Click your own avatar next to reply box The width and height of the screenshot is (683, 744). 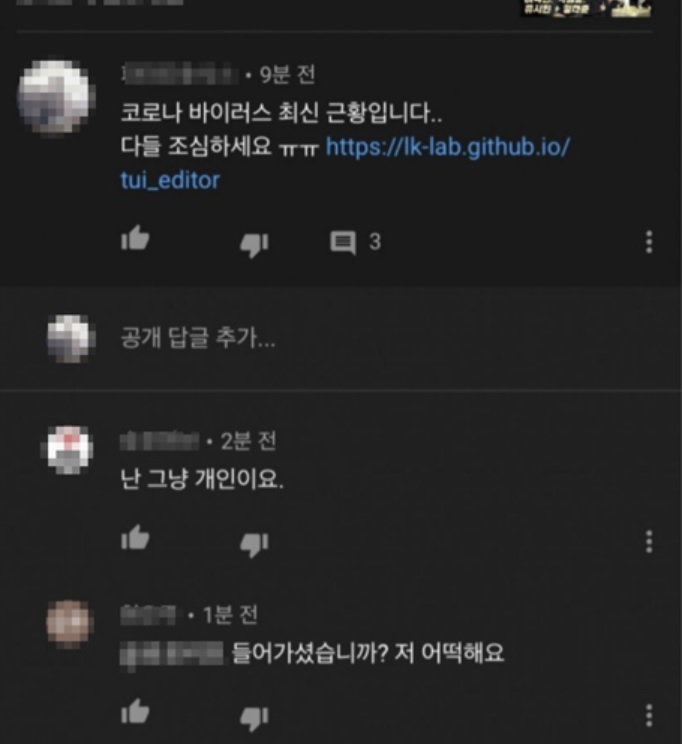click(70, 338)
